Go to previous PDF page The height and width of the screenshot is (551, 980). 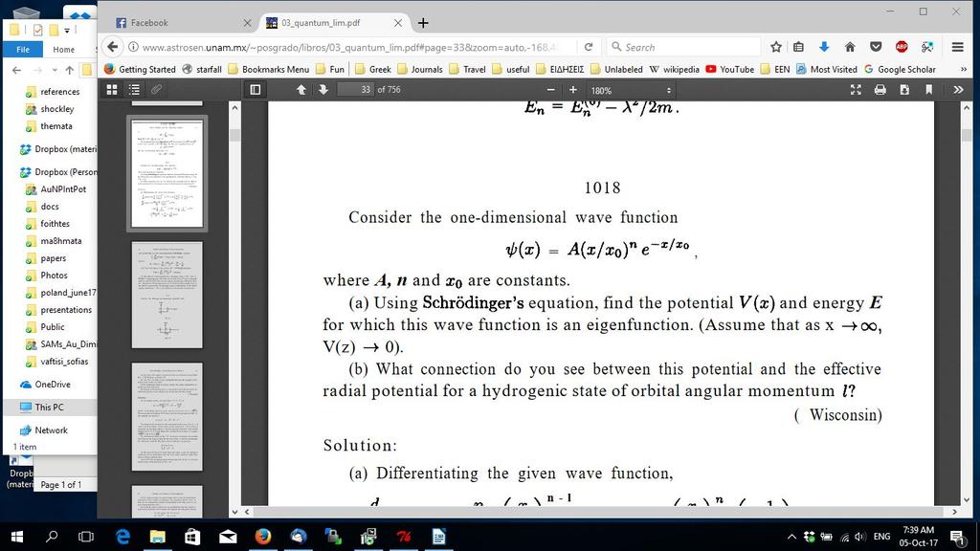click(301, 90)
